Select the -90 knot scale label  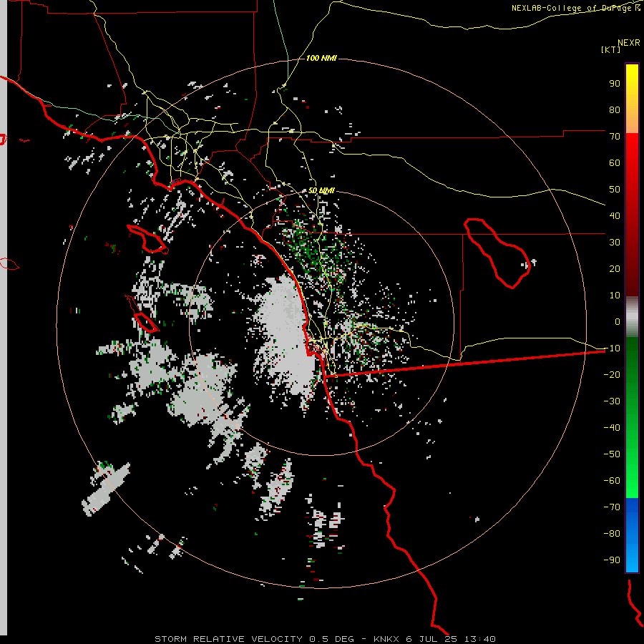pyautogui.click(x=612, y=560)
